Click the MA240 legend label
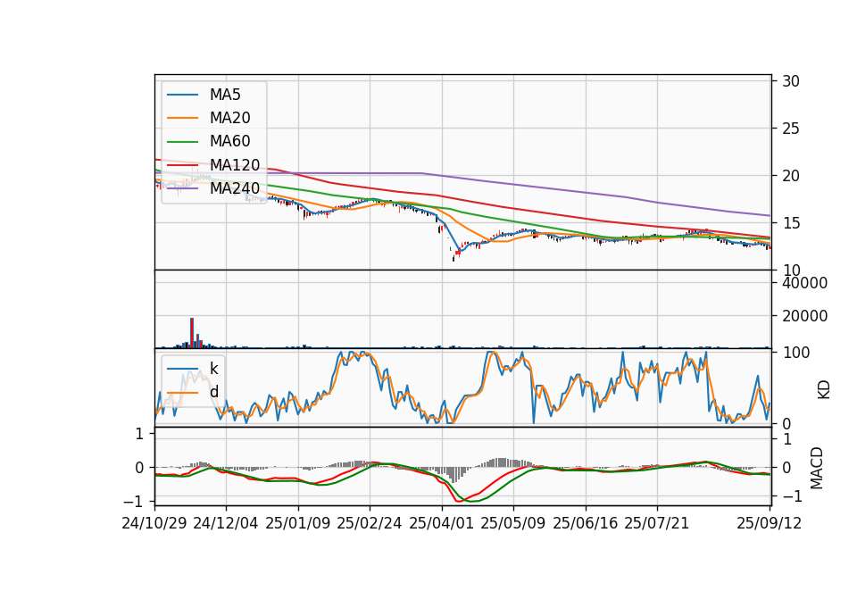The image size is (857, 616). point(235,188)
